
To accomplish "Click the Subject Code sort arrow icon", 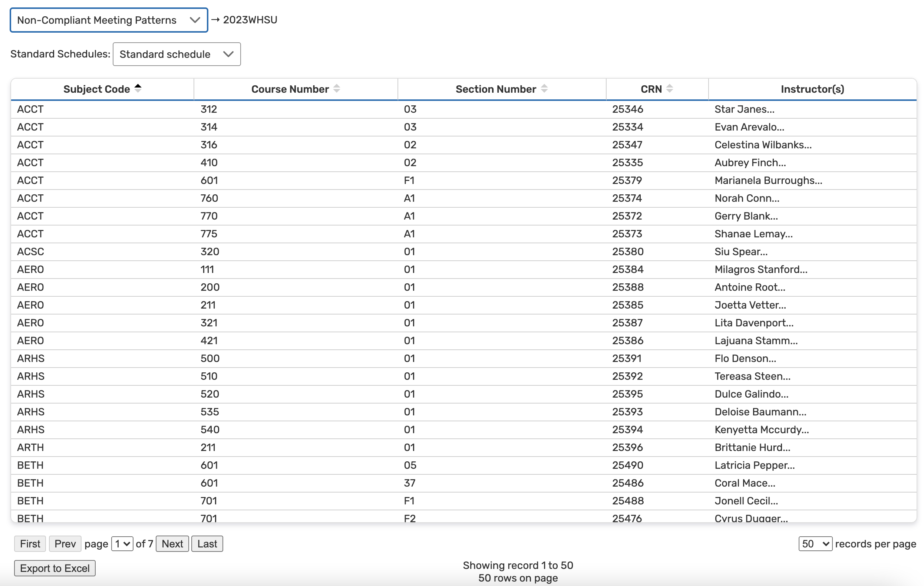I will click(138, 89).
